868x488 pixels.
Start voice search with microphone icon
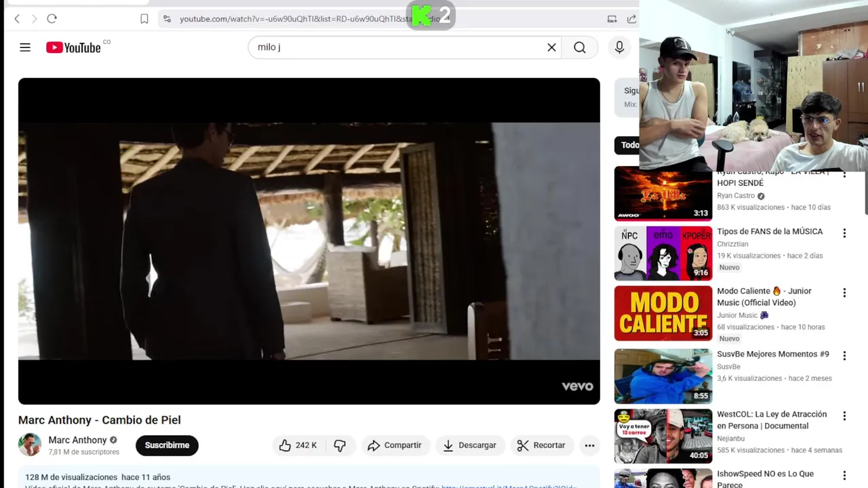tap(619, 47)
